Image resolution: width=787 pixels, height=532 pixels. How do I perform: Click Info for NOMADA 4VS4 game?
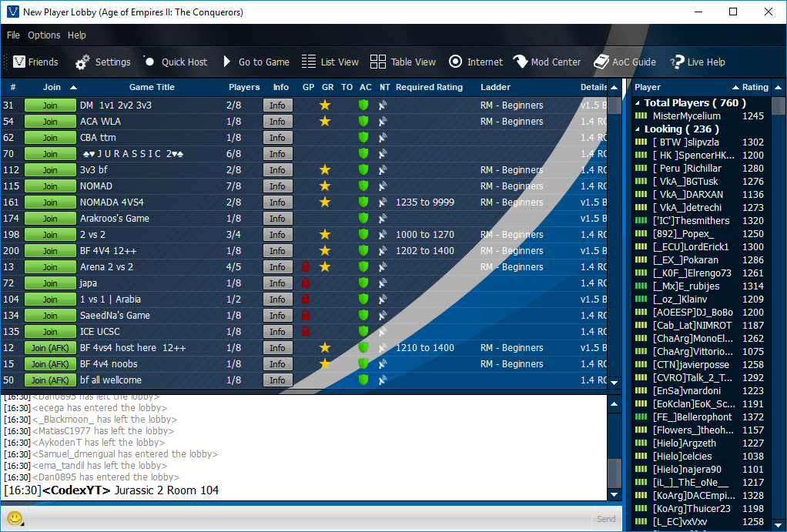tap(277, 202)
